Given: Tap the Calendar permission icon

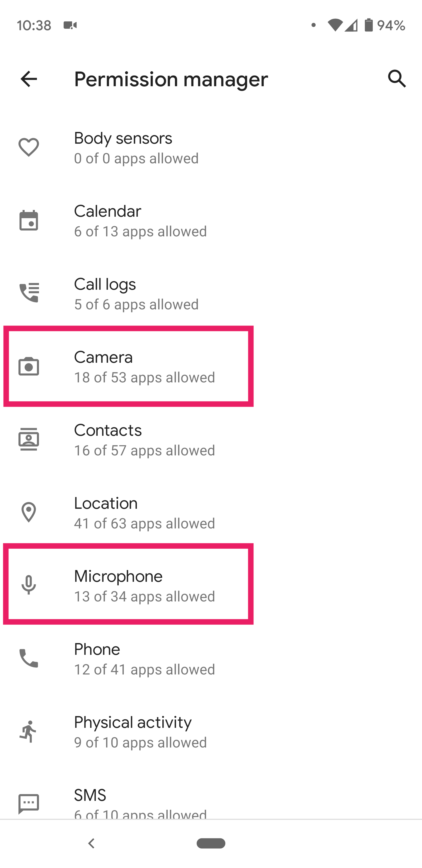Looking at the screenshot, I should [x=29, y=221].
